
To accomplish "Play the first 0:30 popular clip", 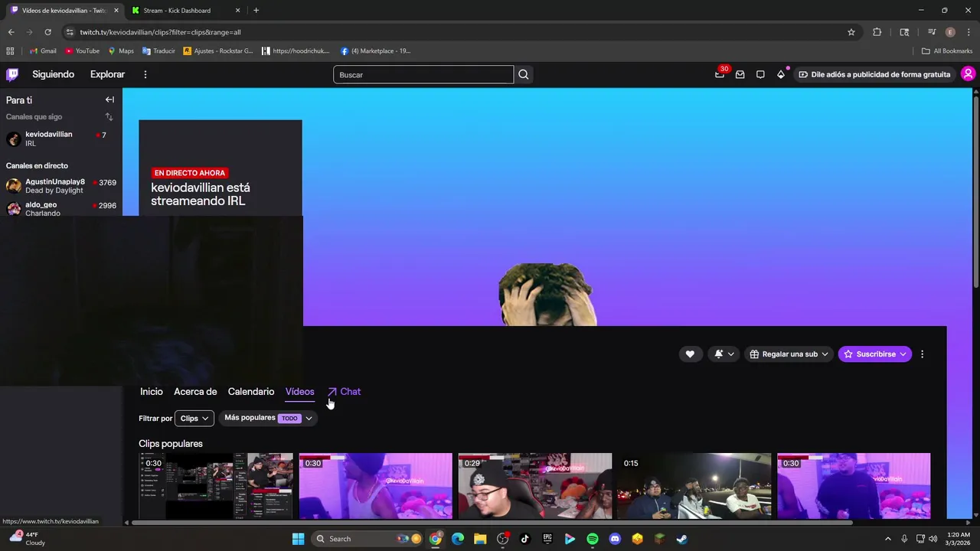I will [216, 486].
